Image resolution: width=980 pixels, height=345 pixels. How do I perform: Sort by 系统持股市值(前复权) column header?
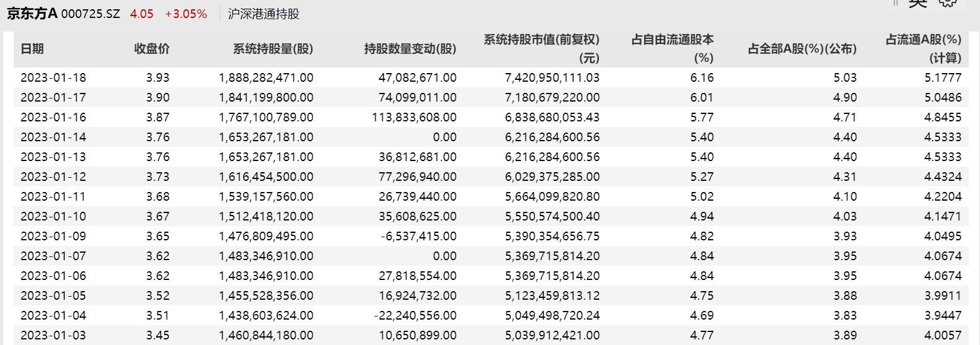click(x=541, y=48)
